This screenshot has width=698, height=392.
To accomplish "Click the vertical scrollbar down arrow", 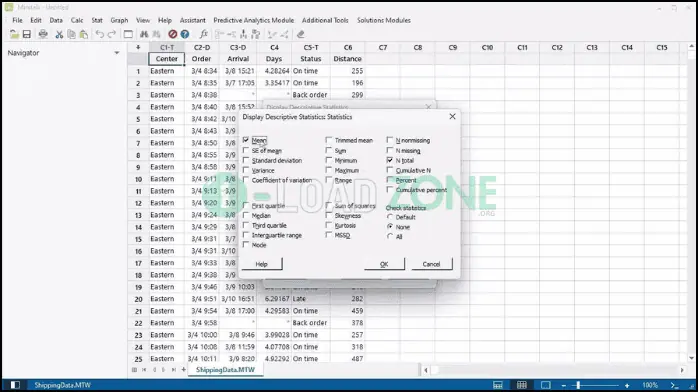I will [691, 358].
